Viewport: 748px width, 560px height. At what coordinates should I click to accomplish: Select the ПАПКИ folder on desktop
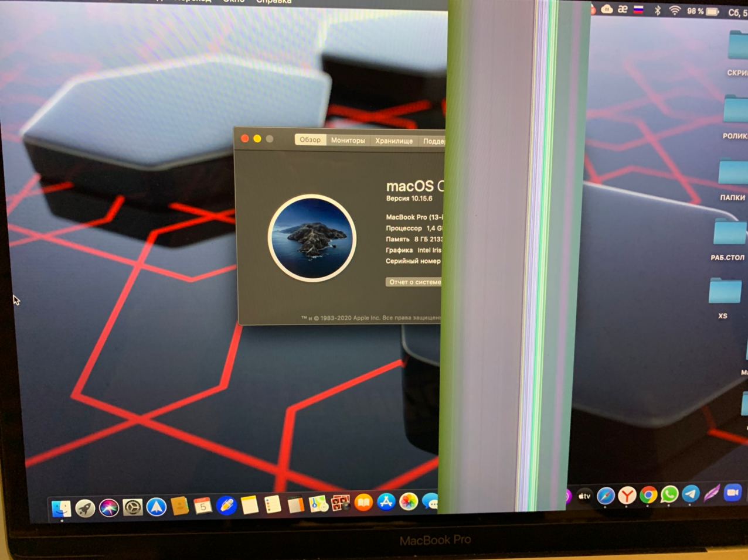[x=733, y=179]
